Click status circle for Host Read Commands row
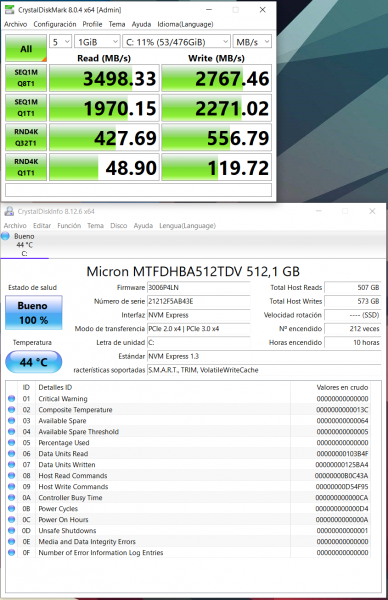This screenshot has height=600, width=388. [11, 475]
